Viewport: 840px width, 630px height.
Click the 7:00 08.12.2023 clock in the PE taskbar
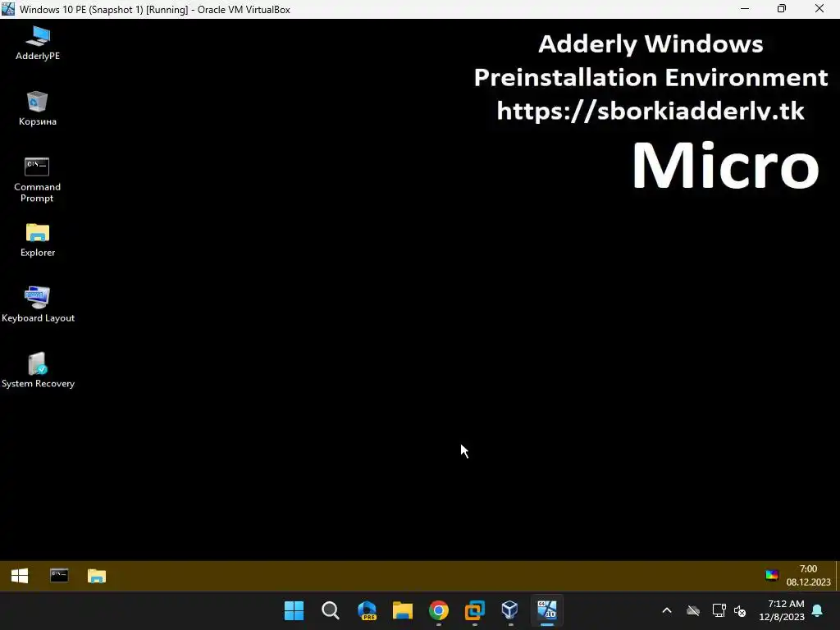click(808, 575)
